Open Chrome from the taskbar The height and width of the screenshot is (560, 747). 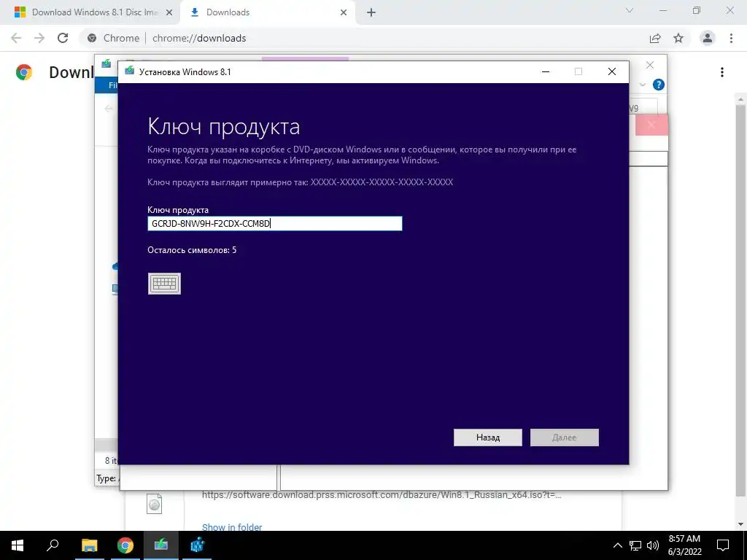click(x=125, y=545)
